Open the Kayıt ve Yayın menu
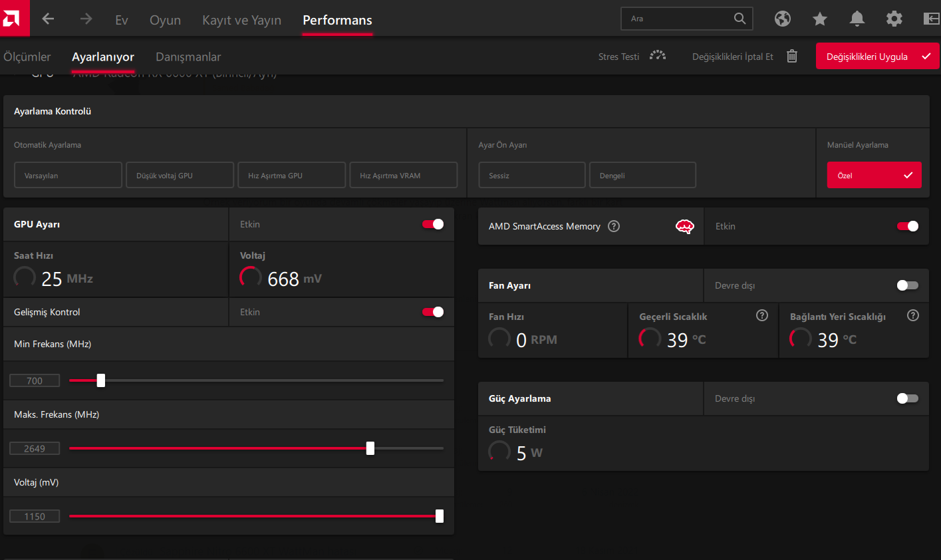 point(241,20)
